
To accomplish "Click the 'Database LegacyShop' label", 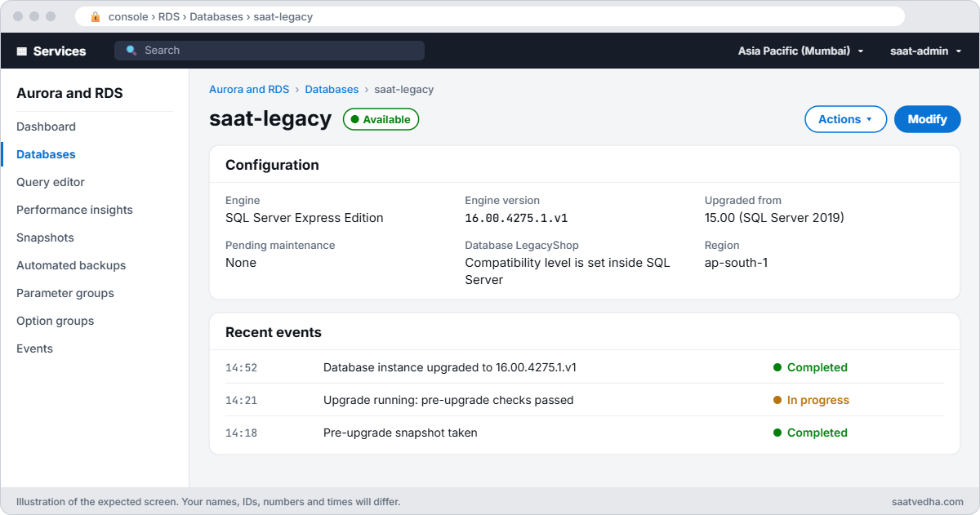I will [x=522, y=245].
